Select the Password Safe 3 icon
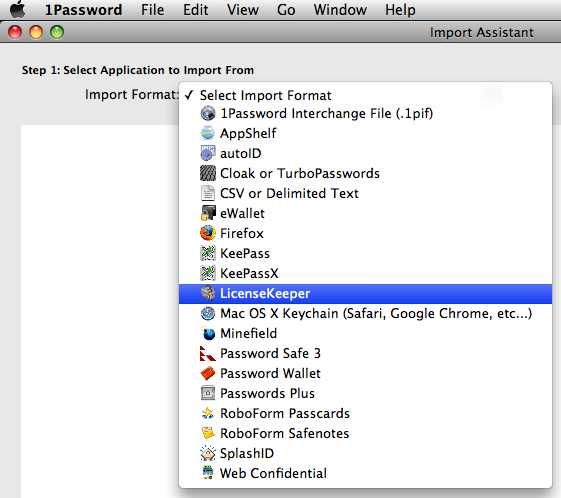Screen dimensions: 561x498 (208, 353)
